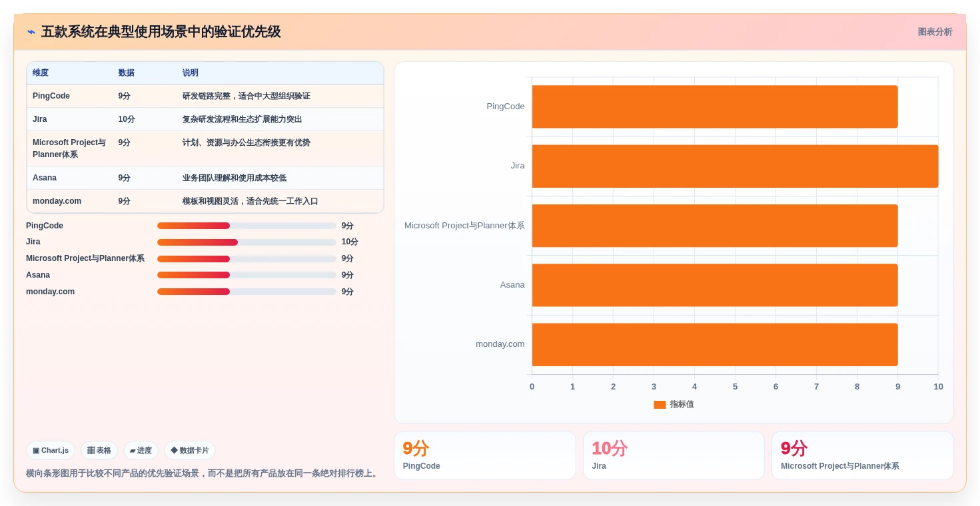Click 模板和视图灵活，适合先统一工作入口 description

point(250,201)
